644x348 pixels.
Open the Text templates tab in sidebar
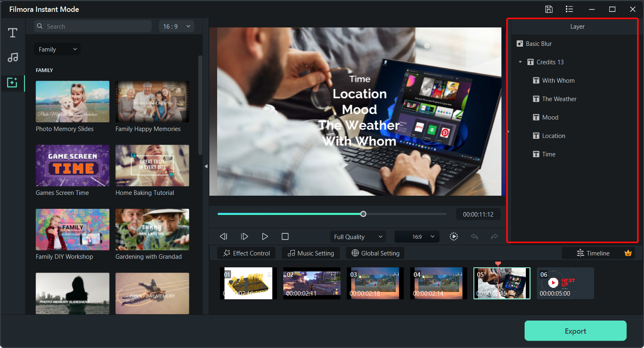(x=13, y=33)
